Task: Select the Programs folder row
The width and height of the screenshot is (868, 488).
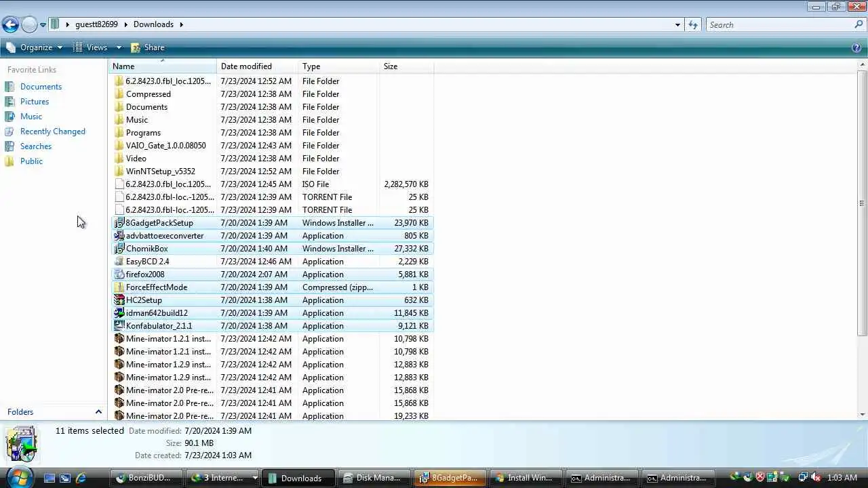Action: [x=271, y=133]
